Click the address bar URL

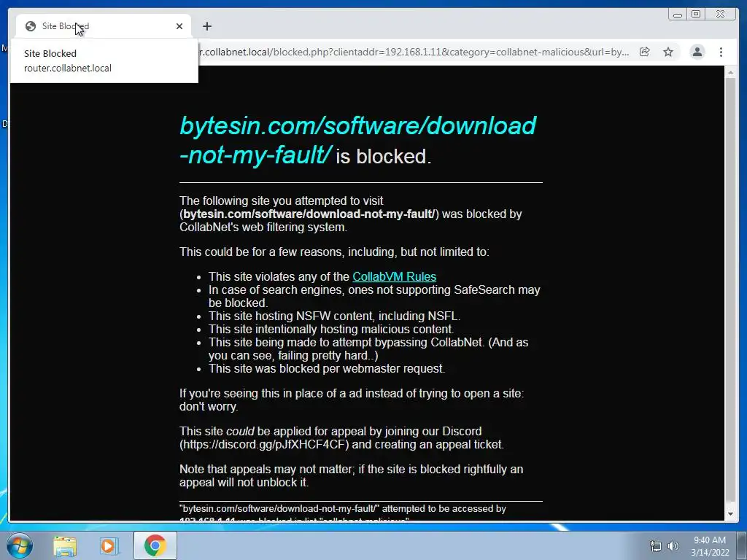point(414,52)
